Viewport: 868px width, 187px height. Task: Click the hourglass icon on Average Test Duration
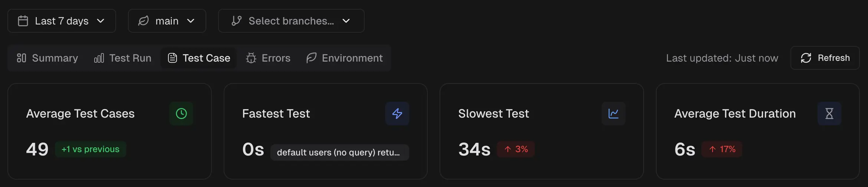(x=829, y=114)
